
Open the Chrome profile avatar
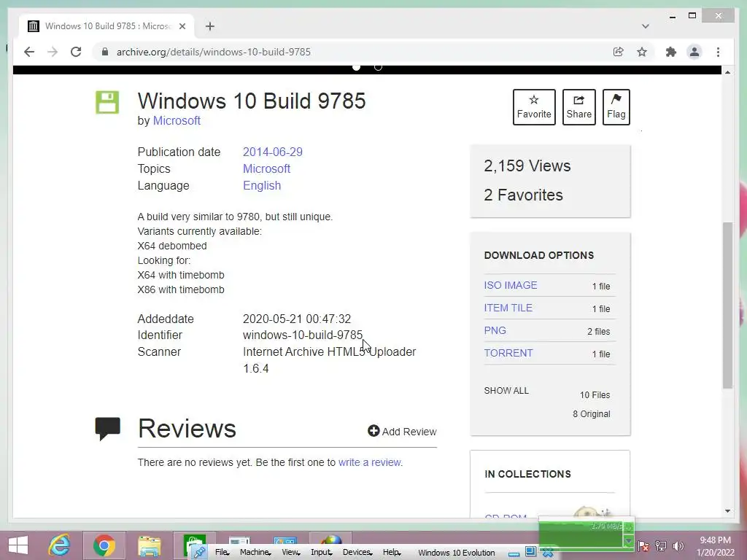694,52
